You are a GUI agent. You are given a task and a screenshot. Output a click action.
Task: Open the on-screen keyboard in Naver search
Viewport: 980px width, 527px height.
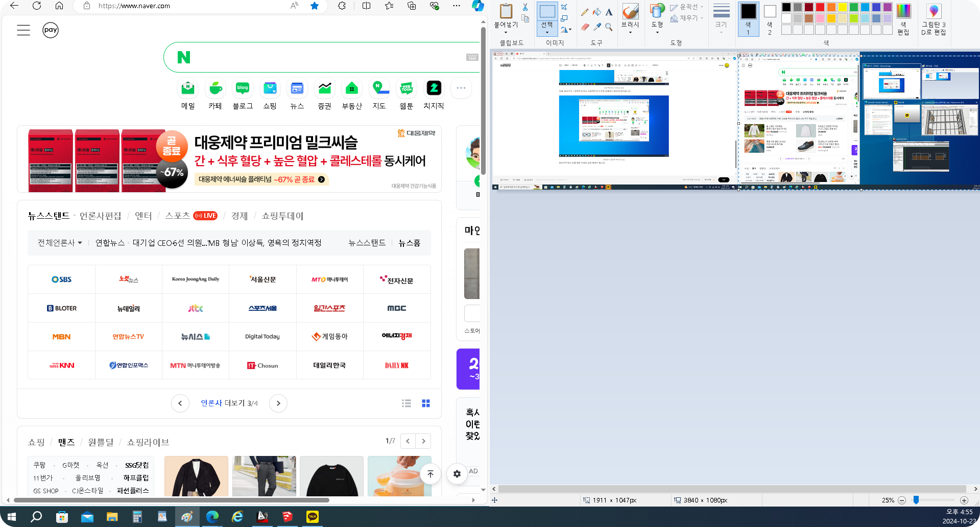tap(472, 57)
